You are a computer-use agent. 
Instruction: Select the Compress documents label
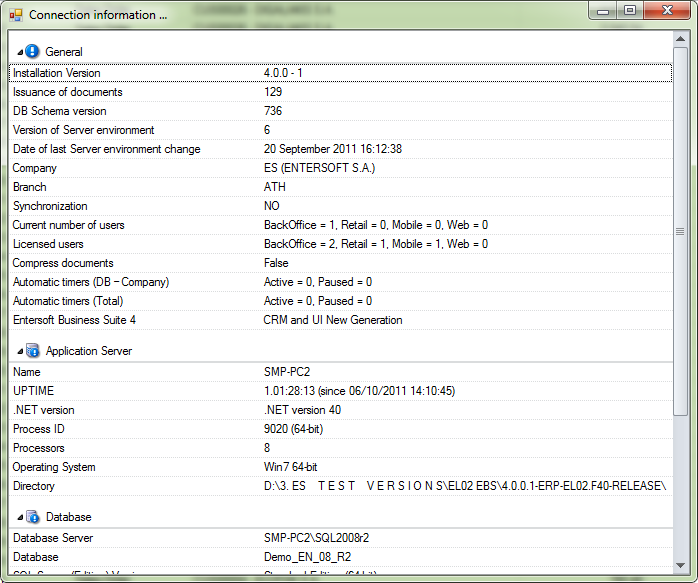[x=63, y=263]
